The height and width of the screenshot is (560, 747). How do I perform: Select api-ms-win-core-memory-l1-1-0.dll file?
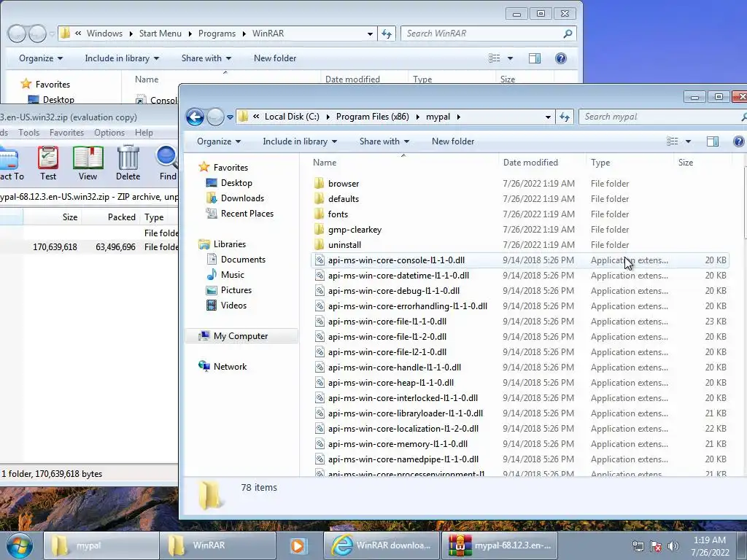519,444
